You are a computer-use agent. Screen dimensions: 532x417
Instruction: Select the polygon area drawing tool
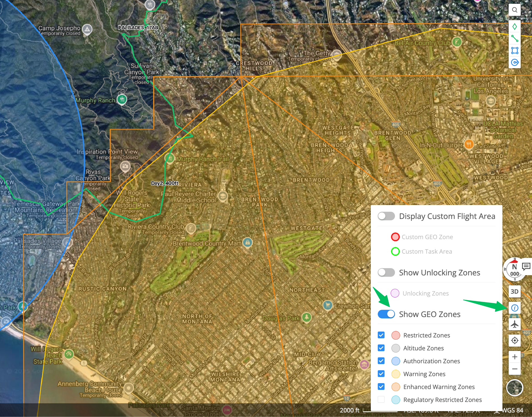[515, 51]
